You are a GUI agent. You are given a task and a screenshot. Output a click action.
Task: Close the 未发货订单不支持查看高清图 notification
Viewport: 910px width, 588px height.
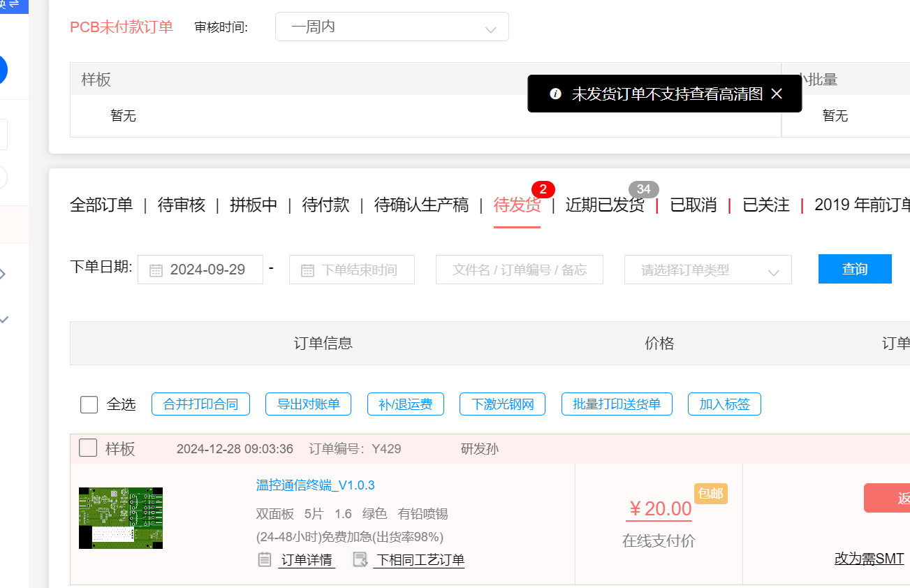pyautogui.click(x=777, y=94)
